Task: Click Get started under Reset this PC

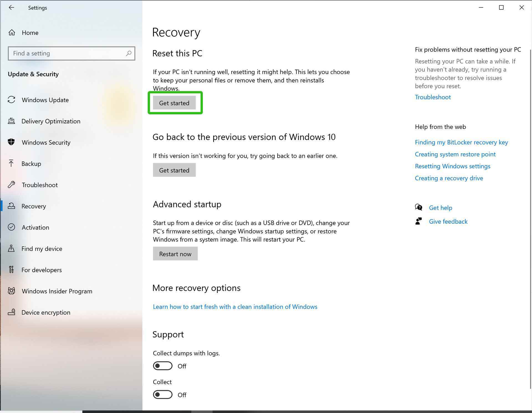Action: point(175,102)
